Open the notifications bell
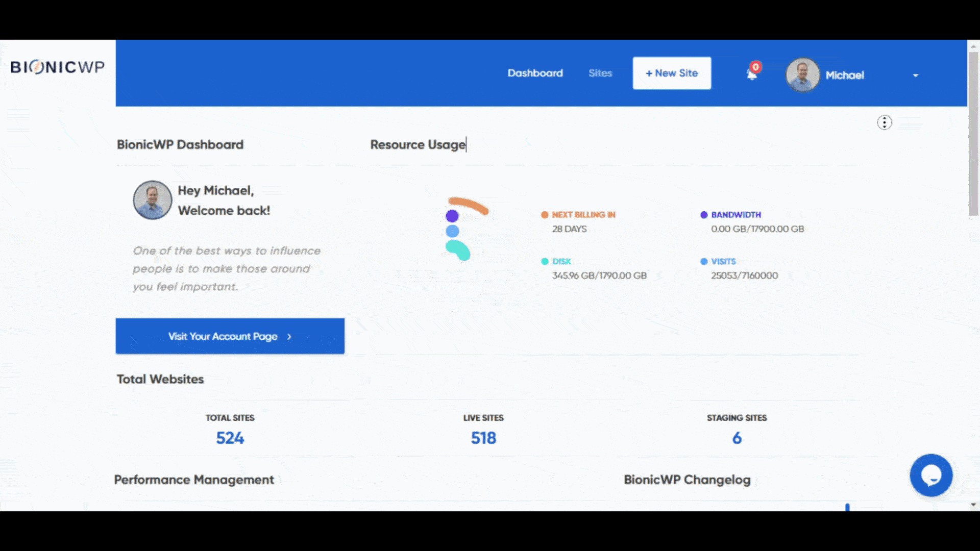The image size is (980, 551). pyautogui.click(x=752, y=74)
